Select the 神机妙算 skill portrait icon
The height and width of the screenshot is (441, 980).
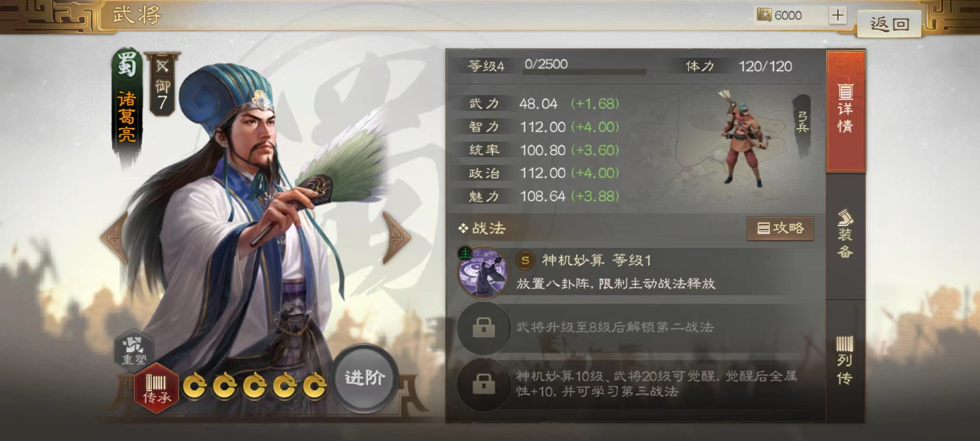click(484, 272)
